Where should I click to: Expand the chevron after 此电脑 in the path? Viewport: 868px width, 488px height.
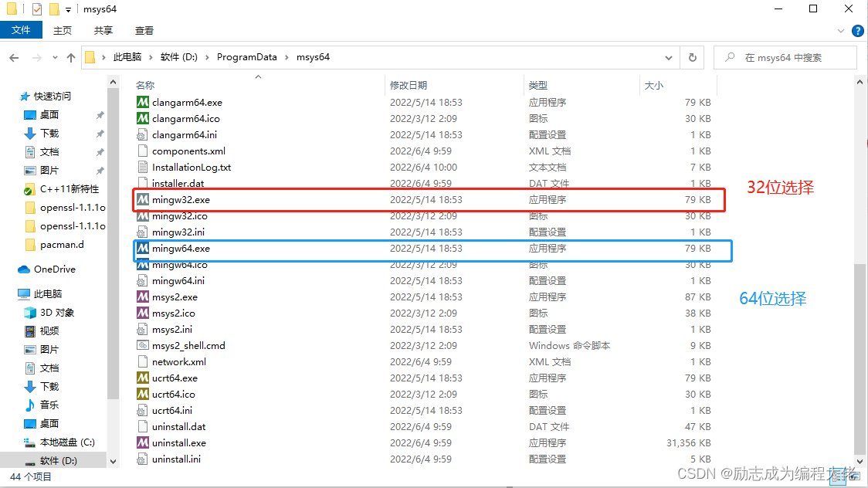coord(151,57)
